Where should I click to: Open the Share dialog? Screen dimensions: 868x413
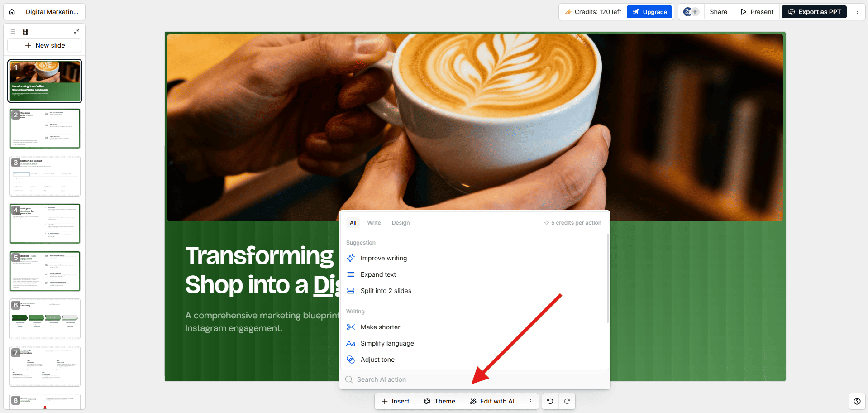tap(718, 12)
